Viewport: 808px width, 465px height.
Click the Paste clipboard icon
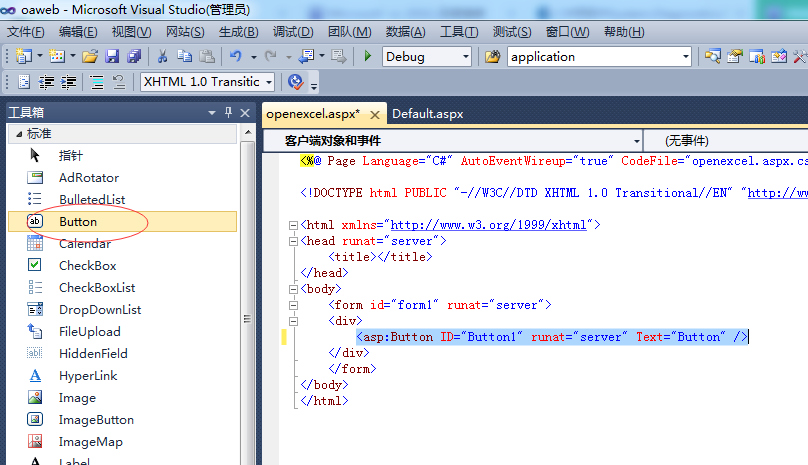click(207, 56)
